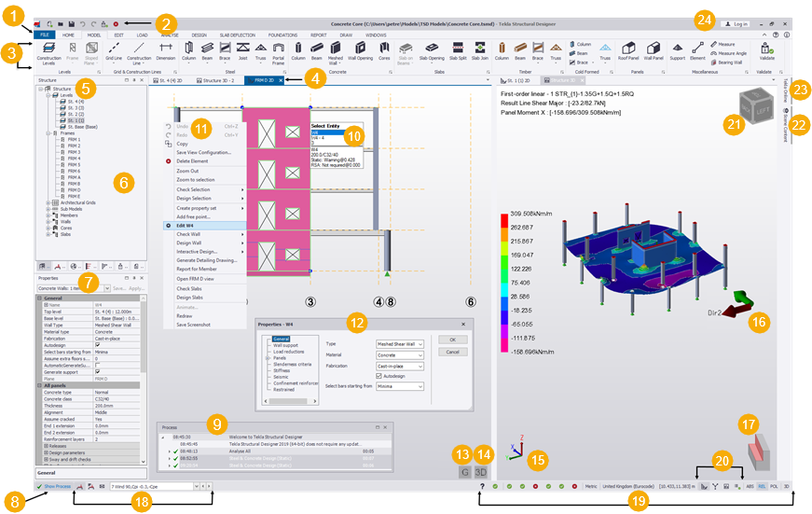Select the Slab Join tool
Viewport: 812px width, 514px height.
click(x=479, y=51)
